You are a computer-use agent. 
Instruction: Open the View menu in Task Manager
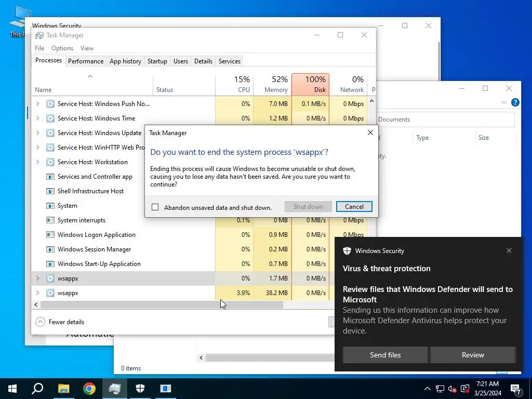[87, 48]
